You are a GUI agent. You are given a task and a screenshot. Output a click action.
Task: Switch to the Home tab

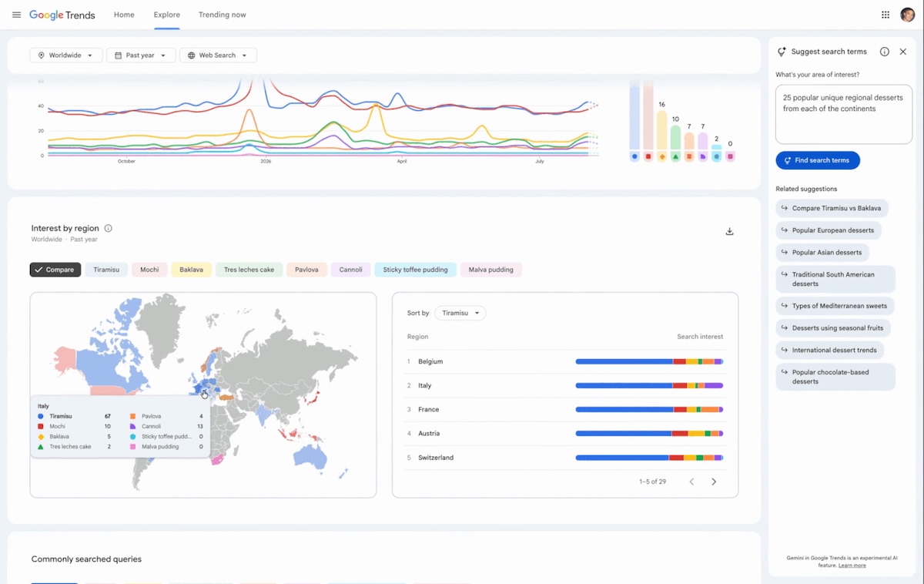124,15
